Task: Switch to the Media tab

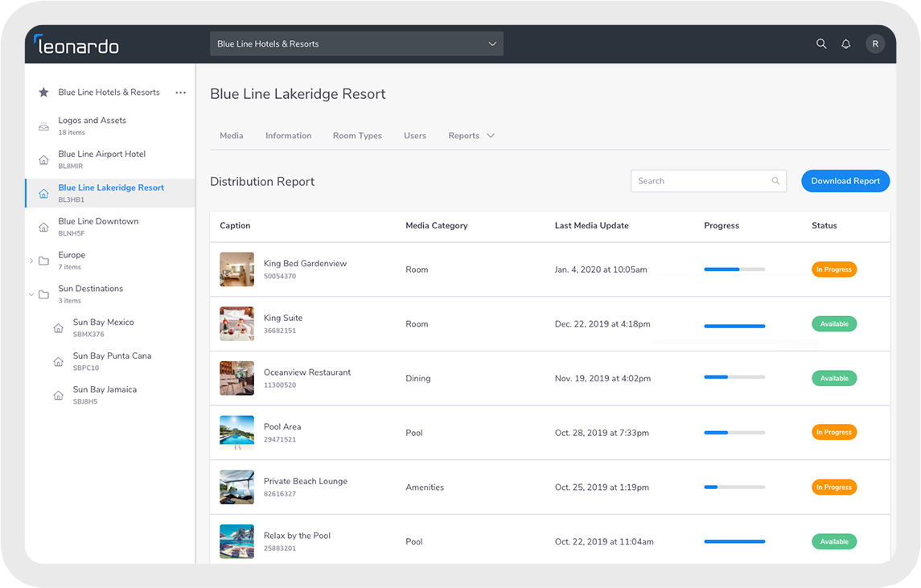Action: click(x=232, y=136)
